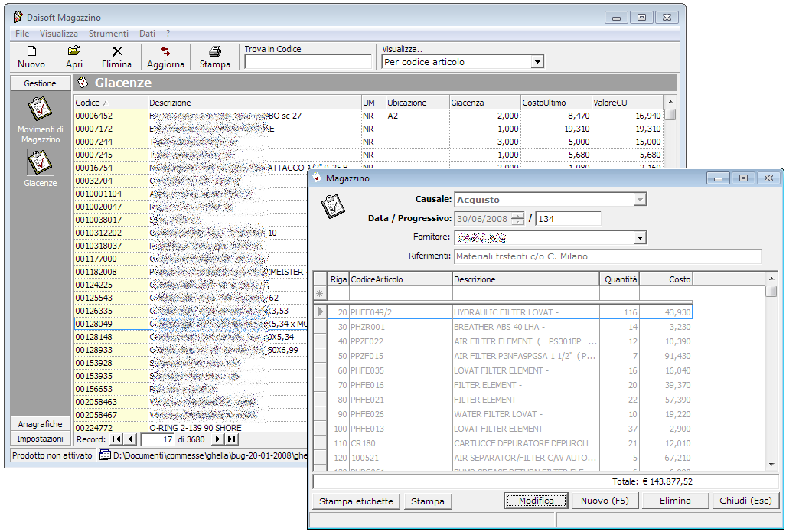Click the ValoreCU column header
Viewport: 786px width, 532px height.
pos(628,103)
